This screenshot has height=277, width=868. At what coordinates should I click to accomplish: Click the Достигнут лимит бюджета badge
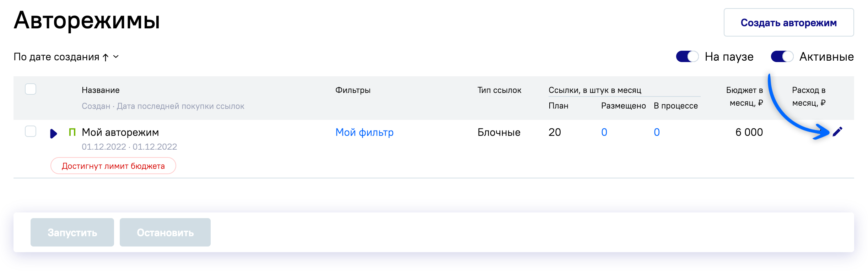pos(113,166)
